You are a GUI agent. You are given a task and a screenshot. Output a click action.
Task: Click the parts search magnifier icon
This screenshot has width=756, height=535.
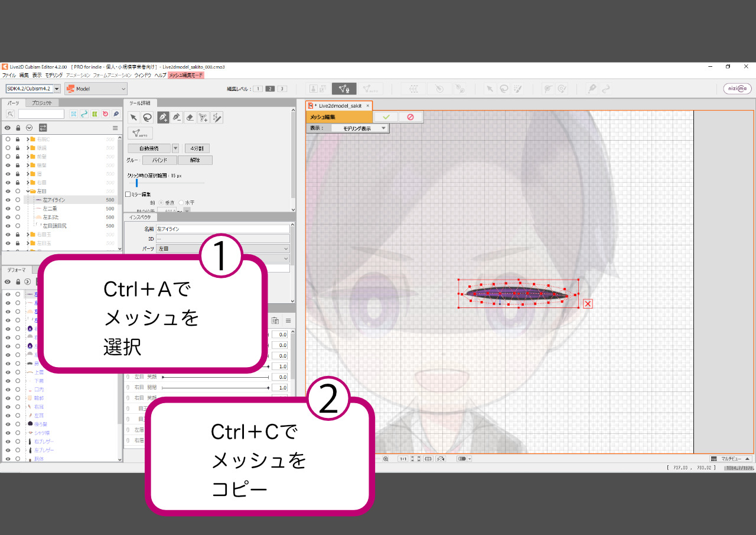pyautogui.click(x=11, y=114)
